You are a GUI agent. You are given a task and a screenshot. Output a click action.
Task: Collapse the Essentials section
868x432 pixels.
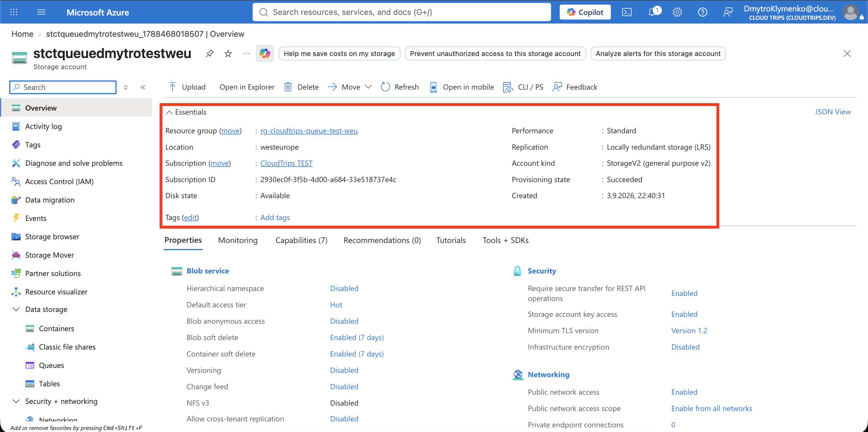[x=169, y=112]
